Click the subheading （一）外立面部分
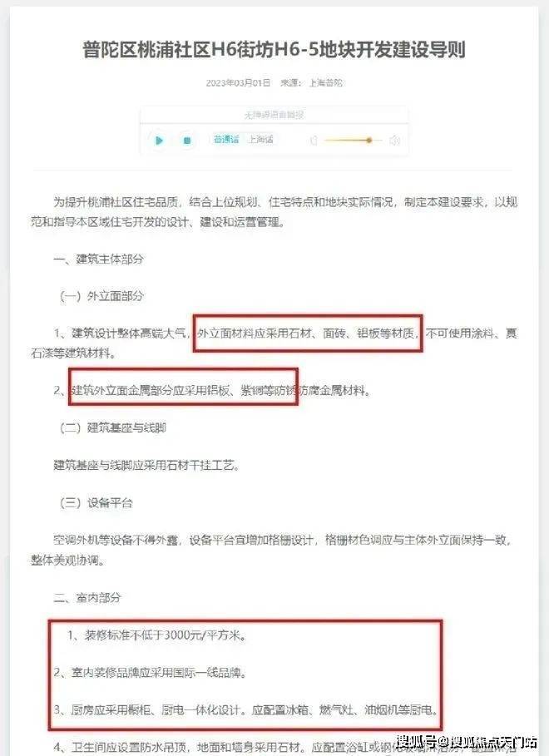The image size is (549, 756). tap(101, 296)
